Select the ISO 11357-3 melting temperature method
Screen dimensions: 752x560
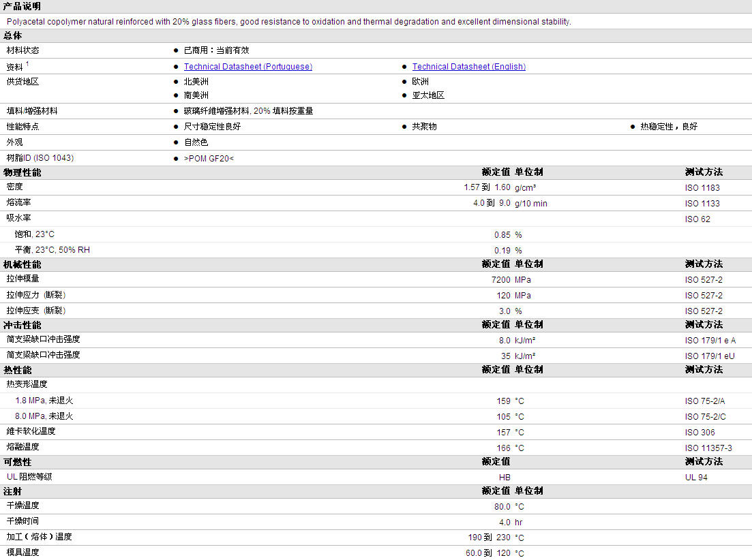point(708,448)
